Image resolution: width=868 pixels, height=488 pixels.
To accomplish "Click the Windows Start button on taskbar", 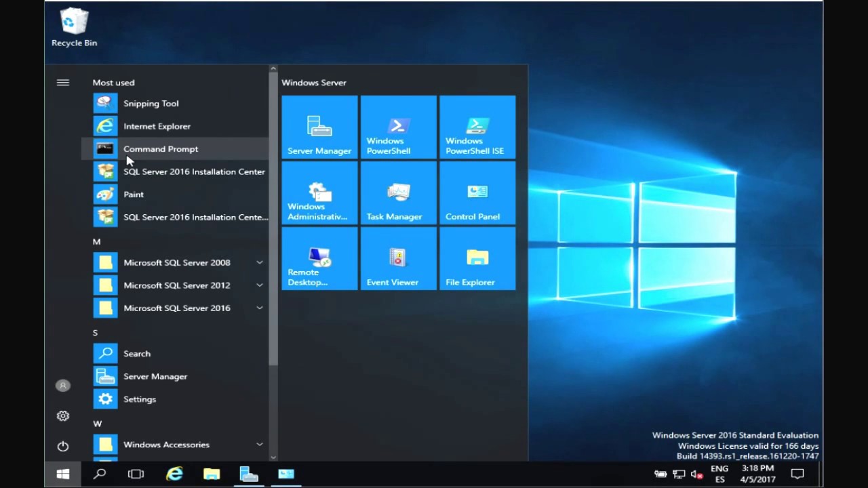I will (x=63, y=474).
